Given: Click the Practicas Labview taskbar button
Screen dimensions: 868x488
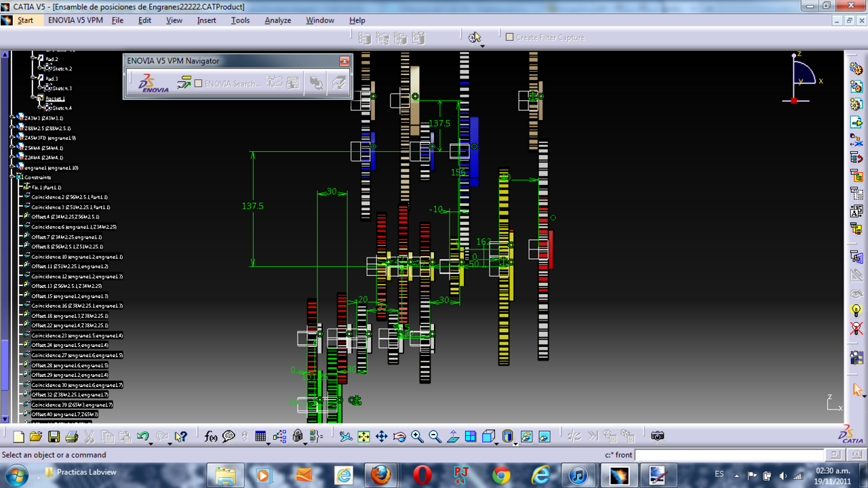Looking at the screenshot, I should (x=80, y=472).
